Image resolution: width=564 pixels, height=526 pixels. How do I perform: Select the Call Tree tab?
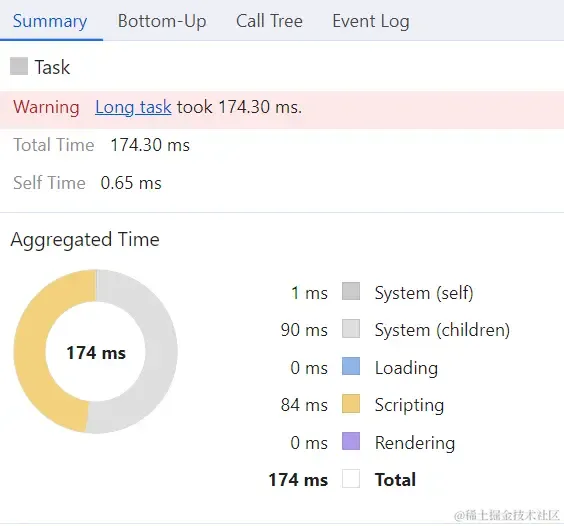(x=269, y=21)
